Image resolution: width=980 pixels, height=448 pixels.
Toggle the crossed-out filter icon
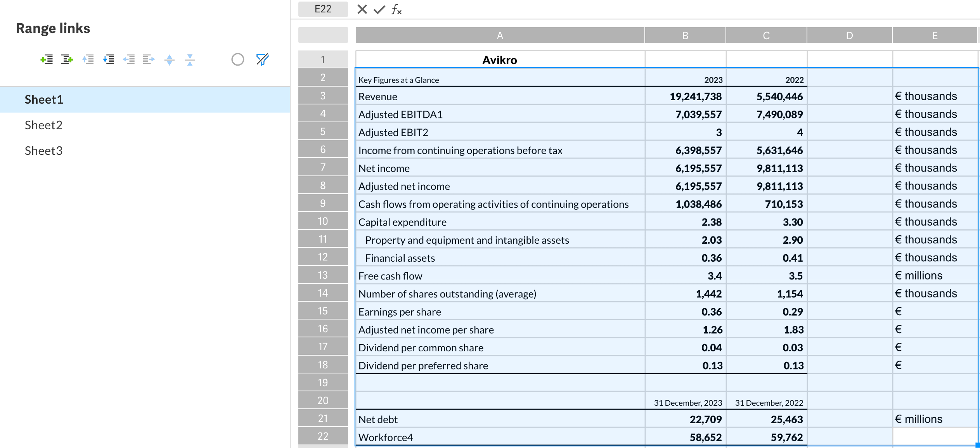tap(262, 59)
